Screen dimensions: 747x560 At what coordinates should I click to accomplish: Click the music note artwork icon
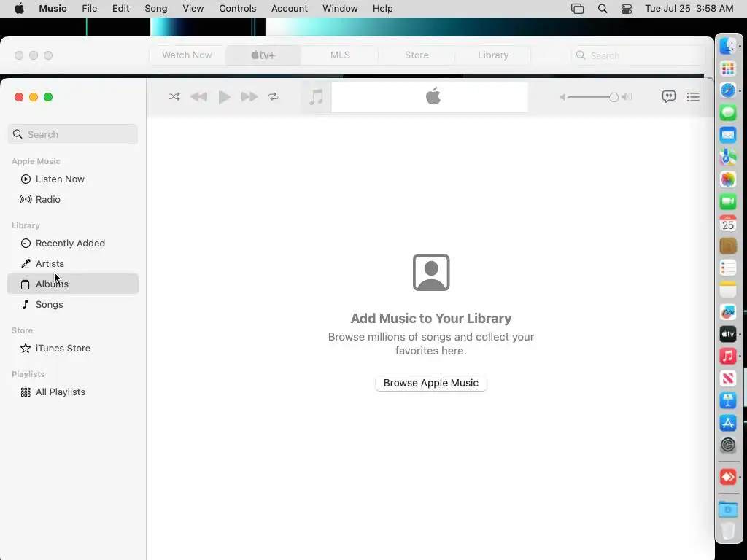tap(316, 97)
